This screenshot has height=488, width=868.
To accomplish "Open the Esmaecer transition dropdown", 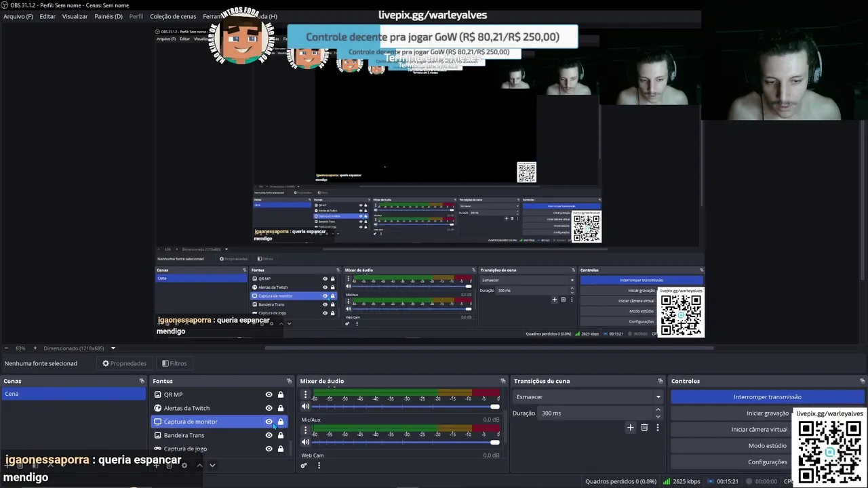I will [x=588, y=397].
